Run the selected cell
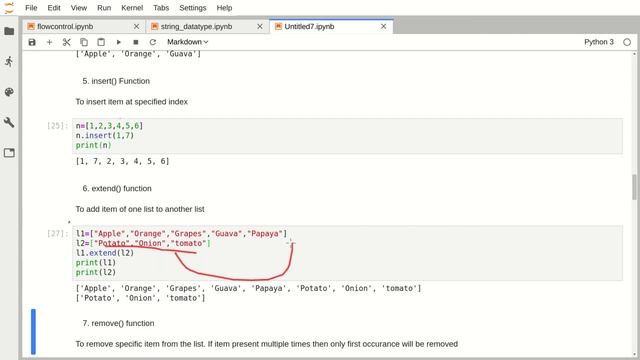640x360 pixels. (x=118, y=42)
